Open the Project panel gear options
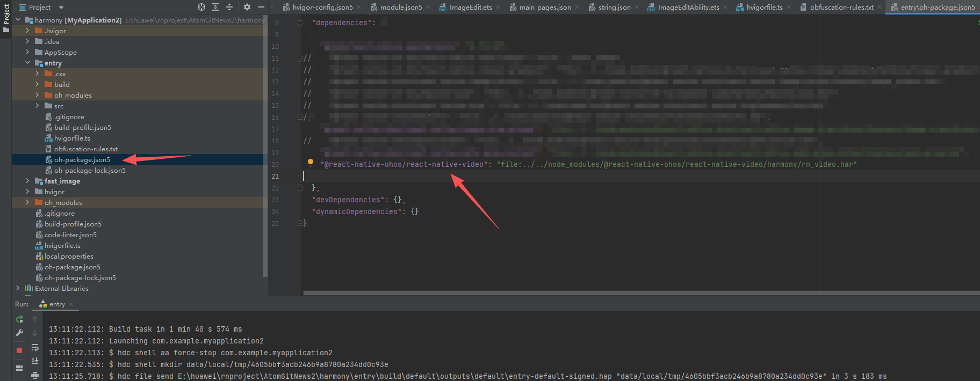The width and height of the screenshot is (980, 381). 247,7
